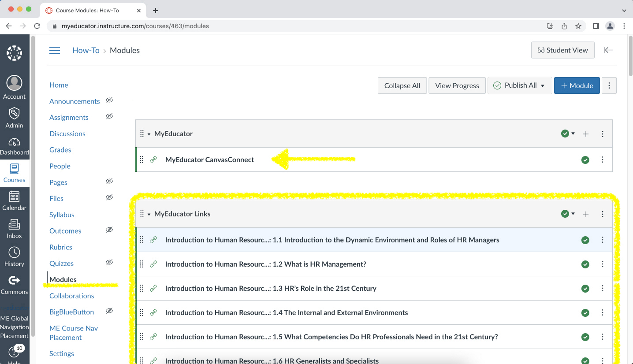633x364 pixels.
Task: Collapse the right tray using arrow icon
Action: click(x=608, y=50)
